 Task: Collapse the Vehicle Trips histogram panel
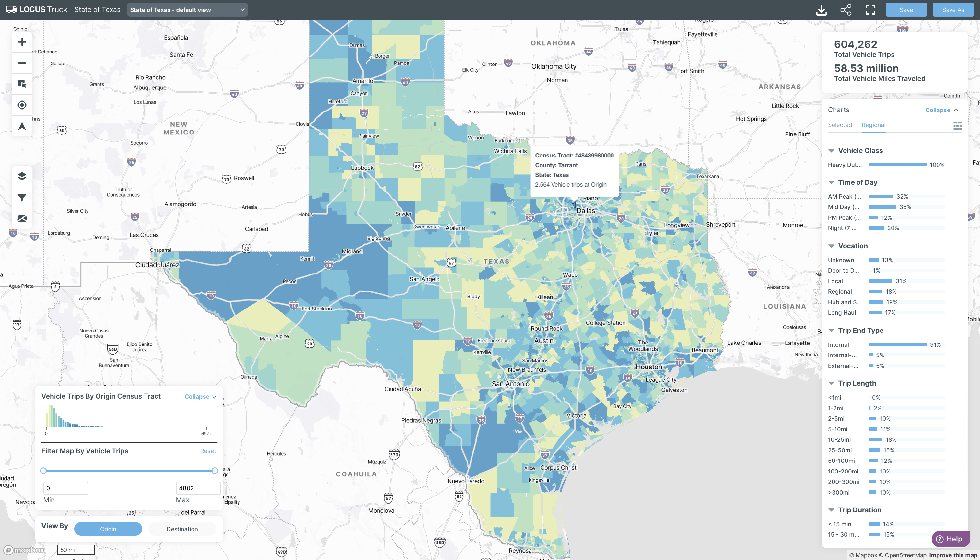(x=200, y=397)
